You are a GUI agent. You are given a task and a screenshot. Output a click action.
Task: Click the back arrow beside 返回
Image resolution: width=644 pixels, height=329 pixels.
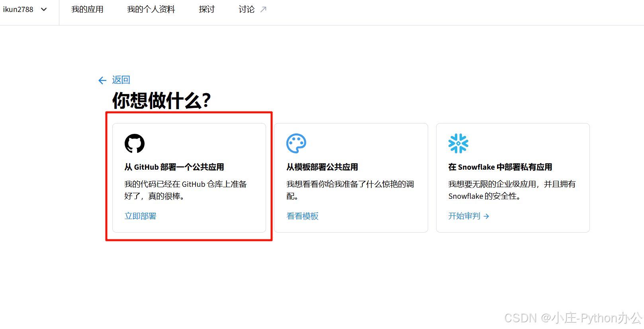102,80
